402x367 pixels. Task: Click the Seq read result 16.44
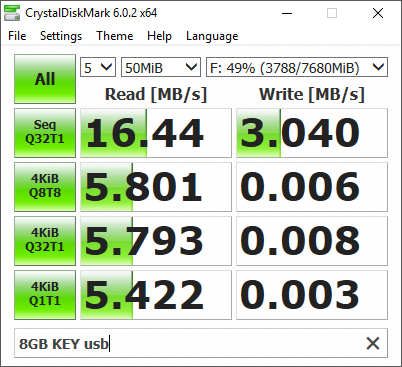coord(156,133)
